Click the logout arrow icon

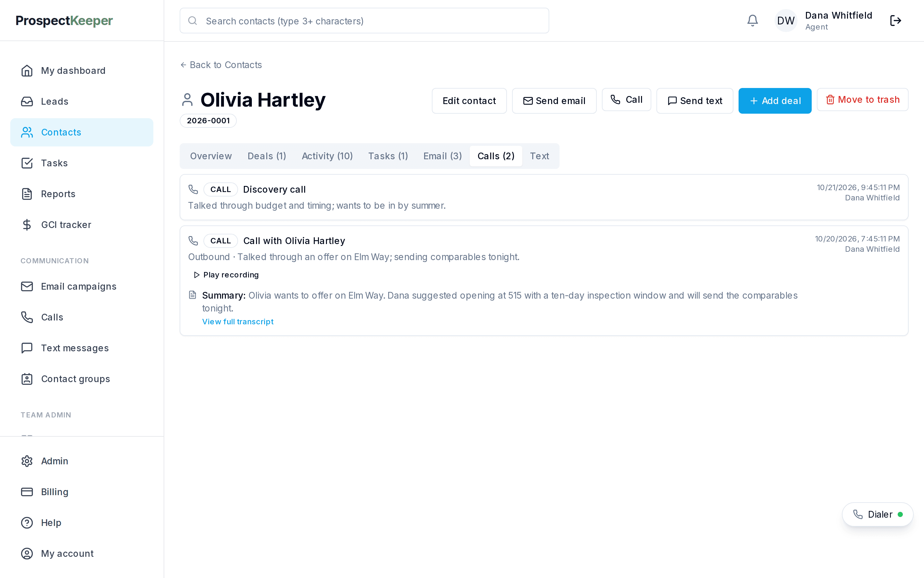coord(895,21)
